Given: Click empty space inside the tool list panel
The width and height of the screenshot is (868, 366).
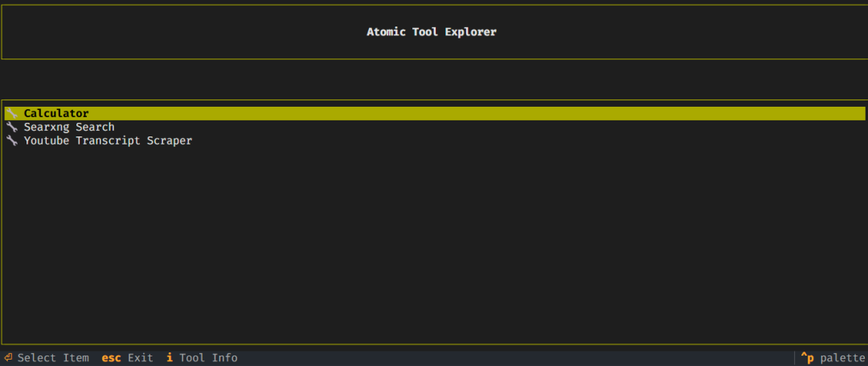Looking at the screenshot, I should [x=435, y=243].
